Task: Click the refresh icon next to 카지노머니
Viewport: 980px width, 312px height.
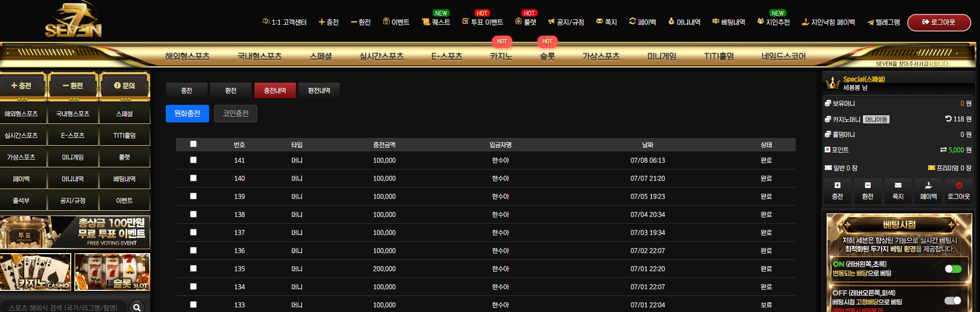Action: point(948,119)
